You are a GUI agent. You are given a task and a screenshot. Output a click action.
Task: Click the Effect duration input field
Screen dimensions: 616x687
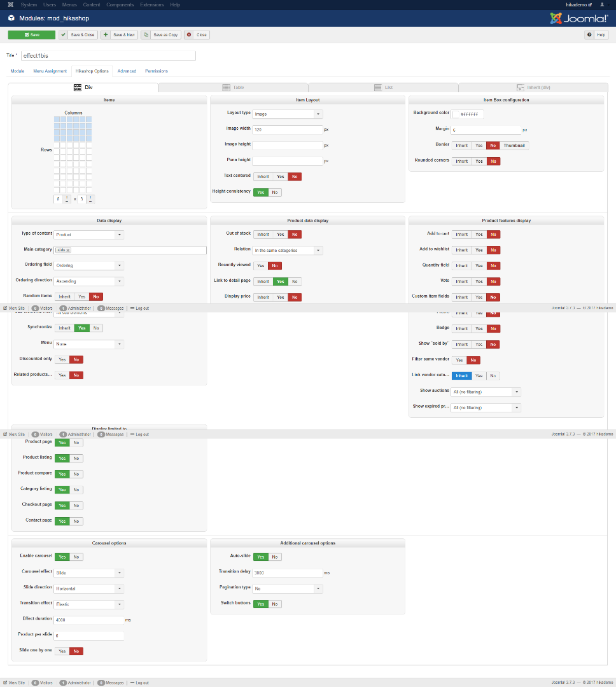(x=89, y=620)
